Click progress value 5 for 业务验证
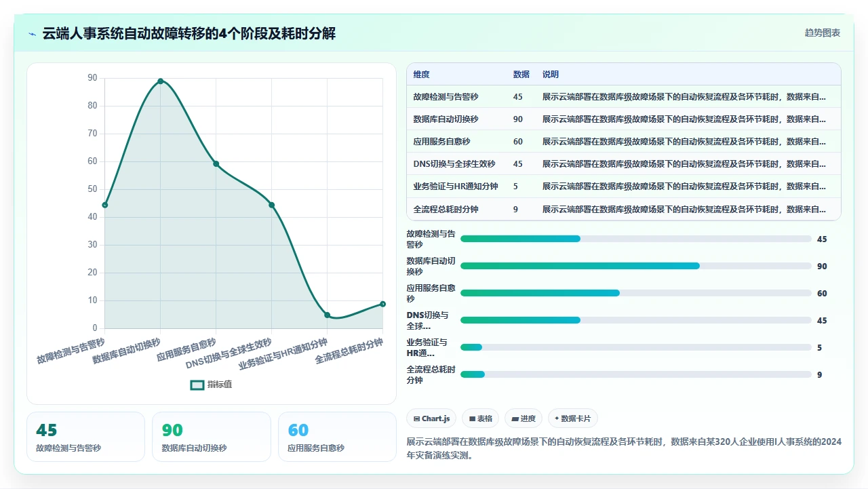Viewport: 868px width, 489px height. point(819,347)
